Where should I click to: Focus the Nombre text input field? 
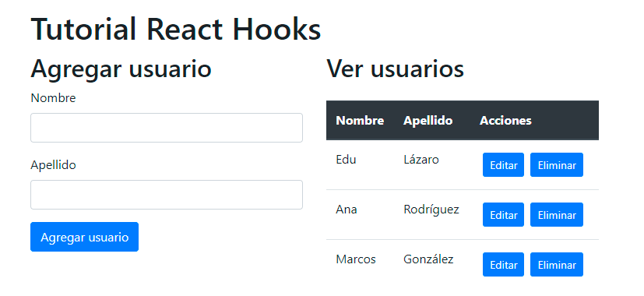pyautogui.click(x=167, y=128)
